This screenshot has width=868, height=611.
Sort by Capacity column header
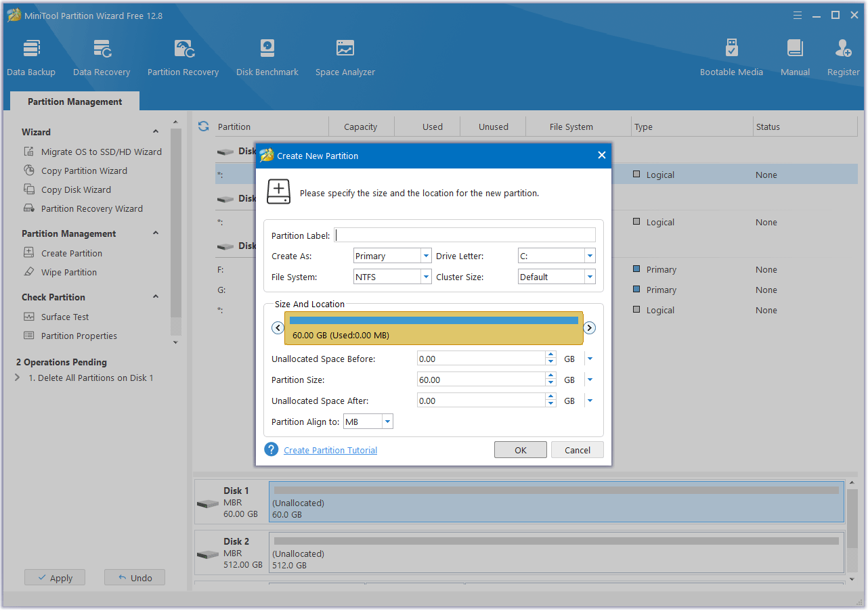[x=361, y=127]
